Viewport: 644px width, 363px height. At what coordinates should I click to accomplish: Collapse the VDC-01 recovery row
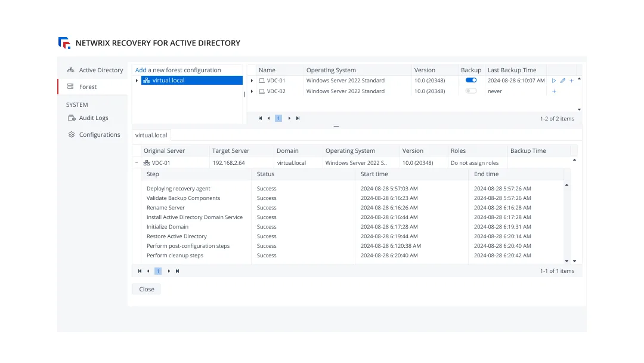click(x=137, y=163)
